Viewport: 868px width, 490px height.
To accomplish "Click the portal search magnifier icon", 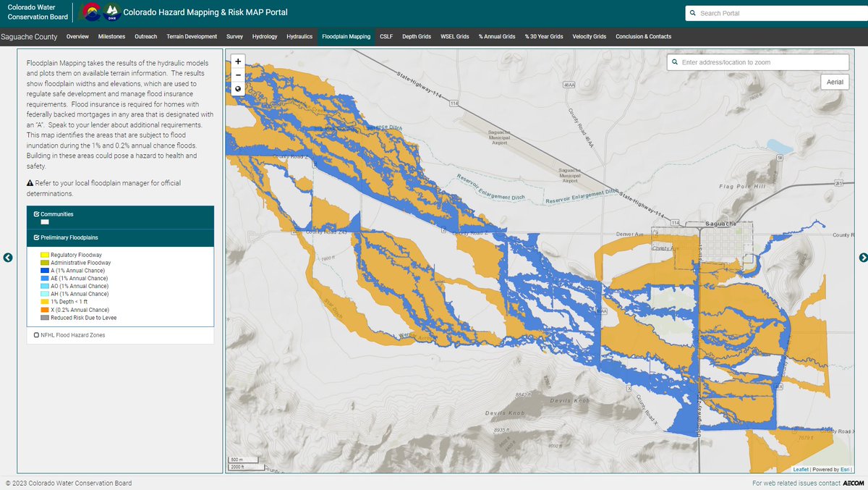I will pos(693,13).
